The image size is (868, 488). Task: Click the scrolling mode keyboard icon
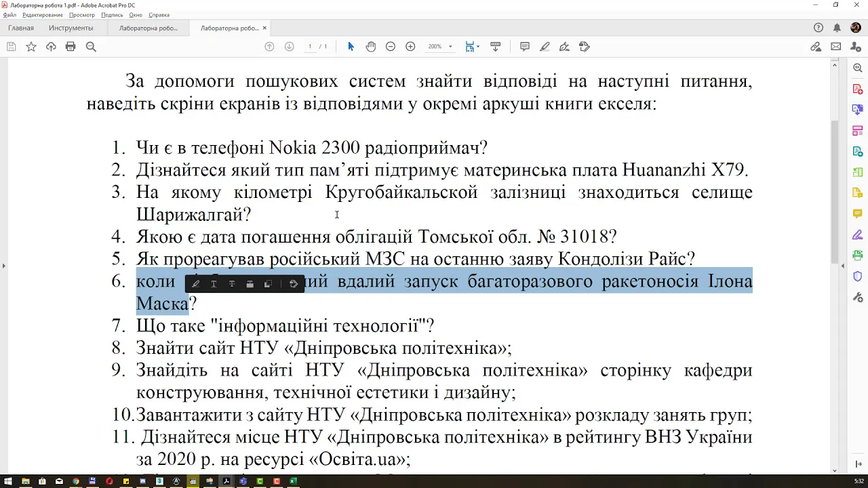coord(495,47)
